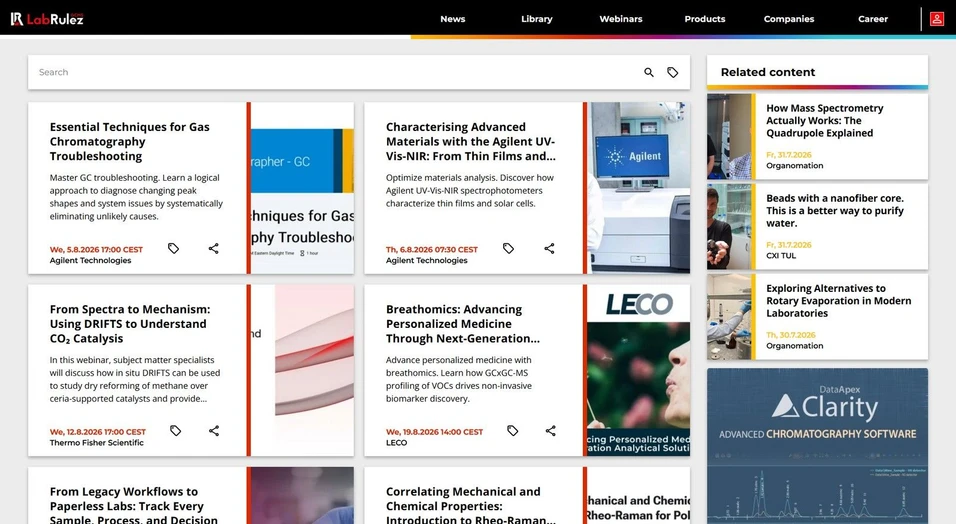Click the Mass Spectrometry article thumbnail
The height and width of the screenshot is (524, 956).
coord(729,137)
